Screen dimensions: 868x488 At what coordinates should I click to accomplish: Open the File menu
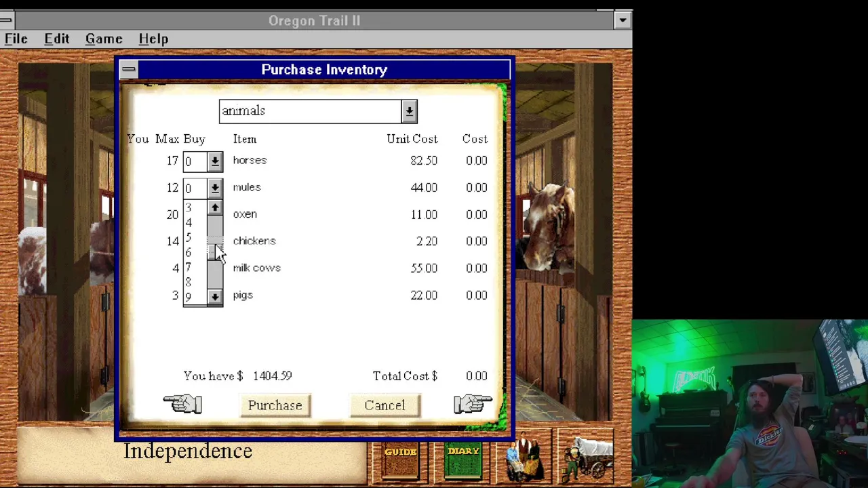(x=16, y=39)
